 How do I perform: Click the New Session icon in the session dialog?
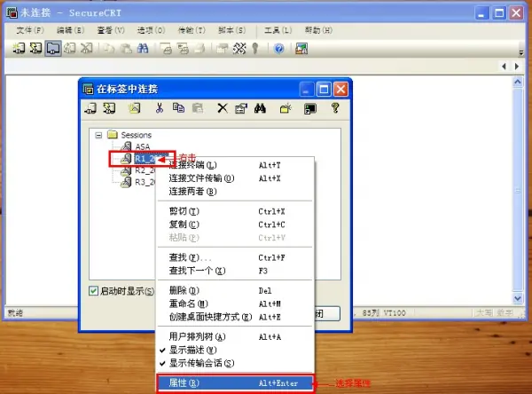(x=135, y=108)
